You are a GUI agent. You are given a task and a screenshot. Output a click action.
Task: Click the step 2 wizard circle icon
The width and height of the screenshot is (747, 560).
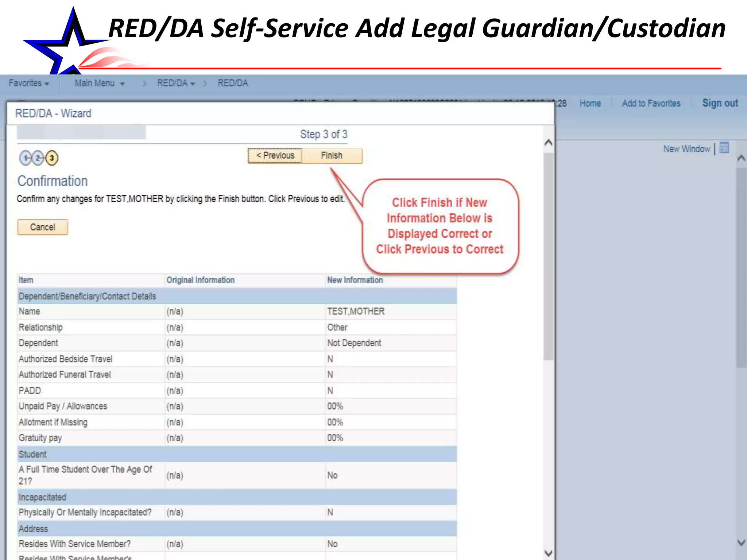(38, 158)
